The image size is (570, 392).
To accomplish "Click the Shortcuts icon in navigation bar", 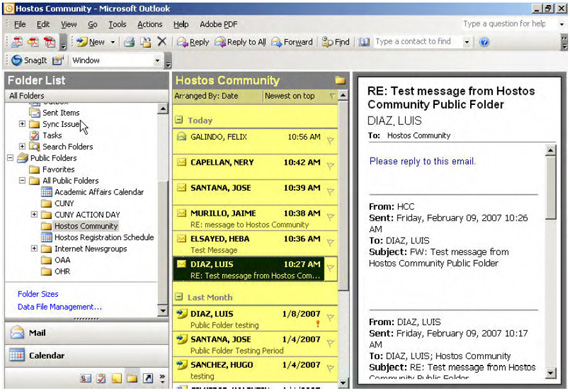I will 148,379.
